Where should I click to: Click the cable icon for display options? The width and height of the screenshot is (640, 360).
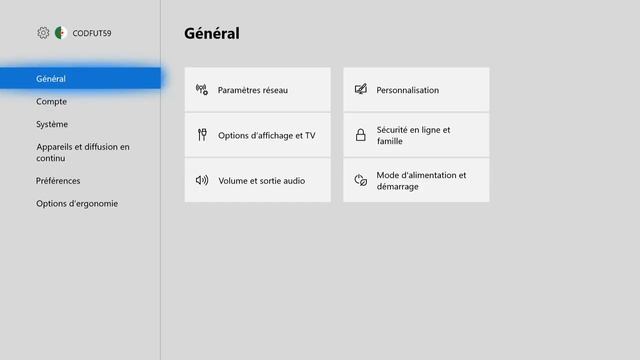[202, 135]
